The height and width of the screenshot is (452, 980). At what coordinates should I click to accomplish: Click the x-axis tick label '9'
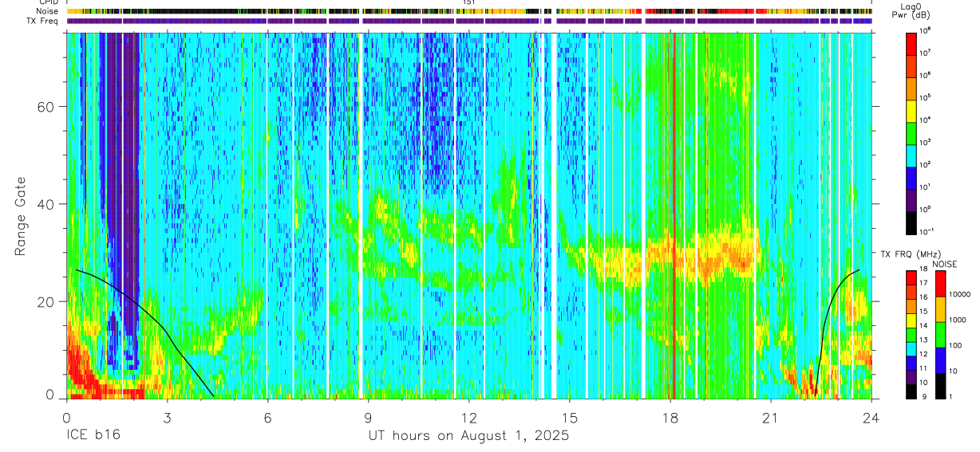368,418
